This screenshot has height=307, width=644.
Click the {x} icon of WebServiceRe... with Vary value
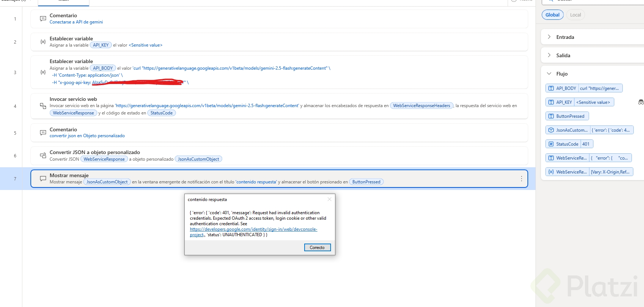click(x=551, y=172)
